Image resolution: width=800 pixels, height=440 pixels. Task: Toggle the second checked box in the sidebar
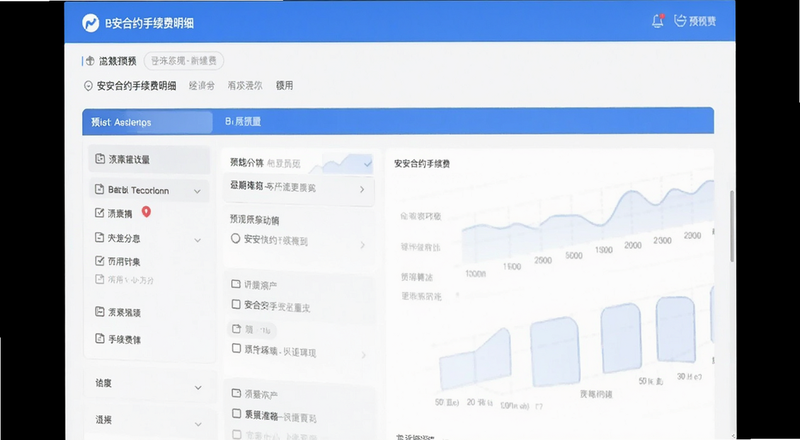click(99, 261)
